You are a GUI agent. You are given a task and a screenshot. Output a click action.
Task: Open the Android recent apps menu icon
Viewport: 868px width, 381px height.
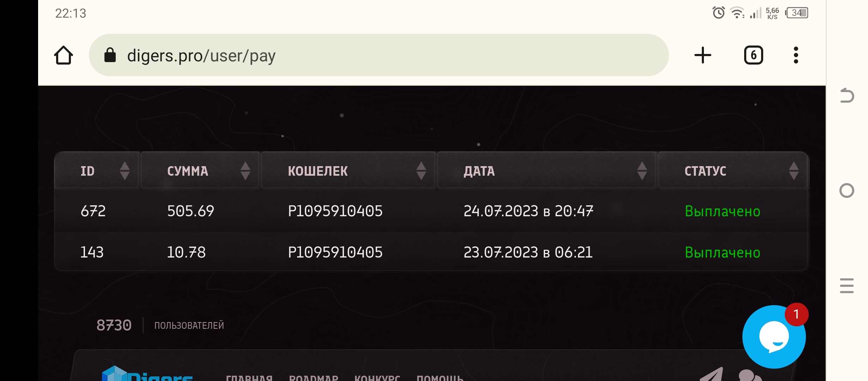tap(846, 286)
